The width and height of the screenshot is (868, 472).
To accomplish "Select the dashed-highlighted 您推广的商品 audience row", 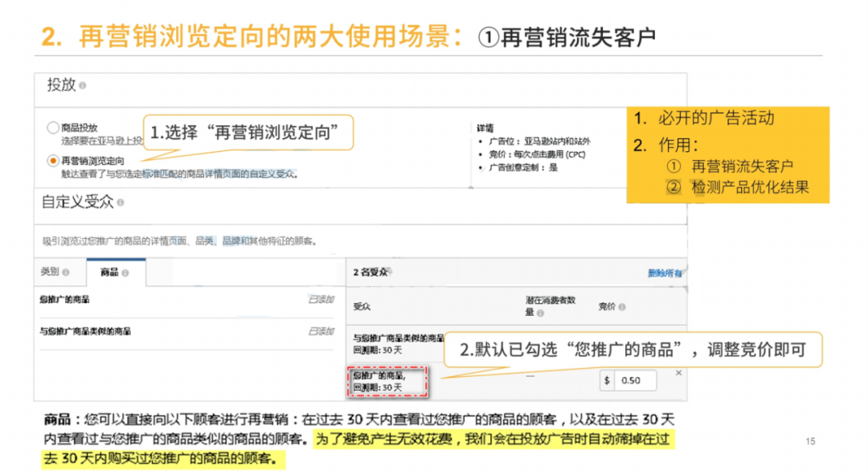I will [x=387, y=380].
